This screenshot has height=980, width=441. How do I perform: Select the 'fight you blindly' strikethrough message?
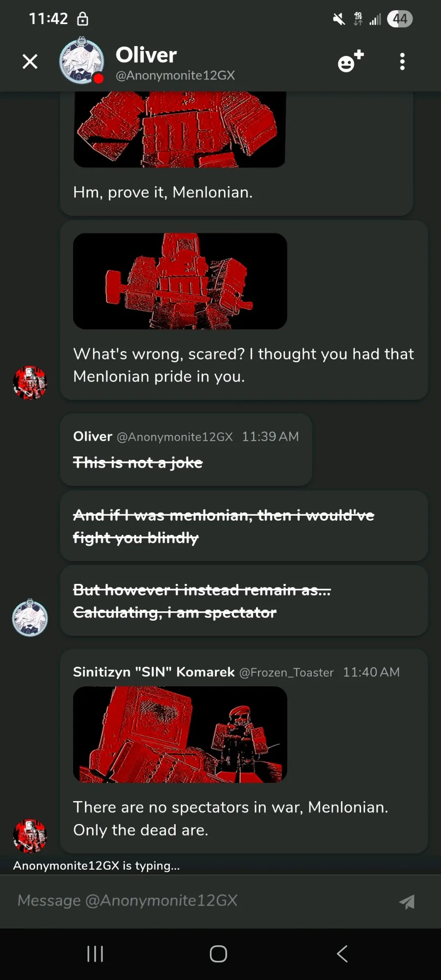(x=244, y=526)
